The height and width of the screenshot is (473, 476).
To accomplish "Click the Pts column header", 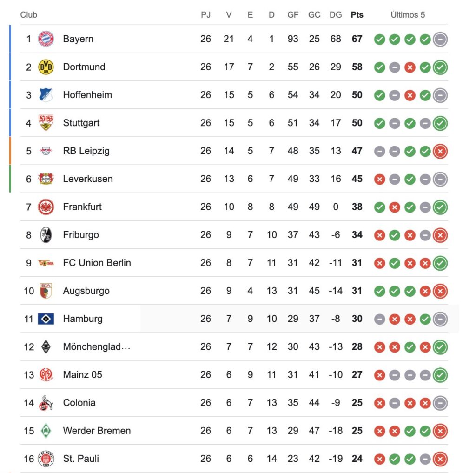I will point(357,15).
